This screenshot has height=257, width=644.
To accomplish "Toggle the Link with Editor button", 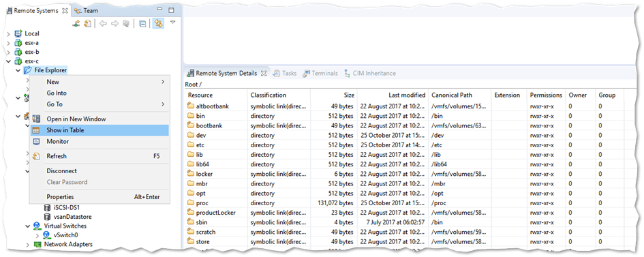I will tap(158, 23).
